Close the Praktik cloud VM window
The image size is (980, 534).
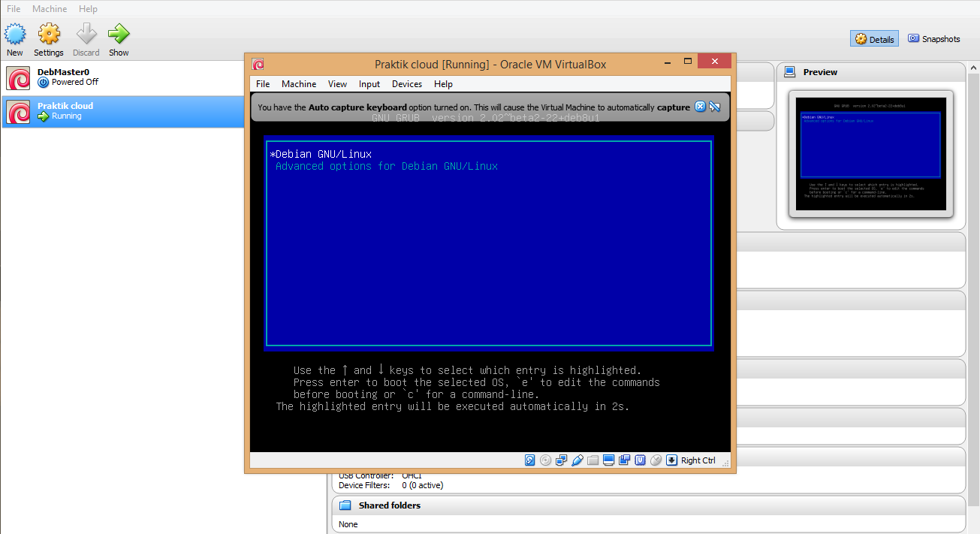[713, 62]
